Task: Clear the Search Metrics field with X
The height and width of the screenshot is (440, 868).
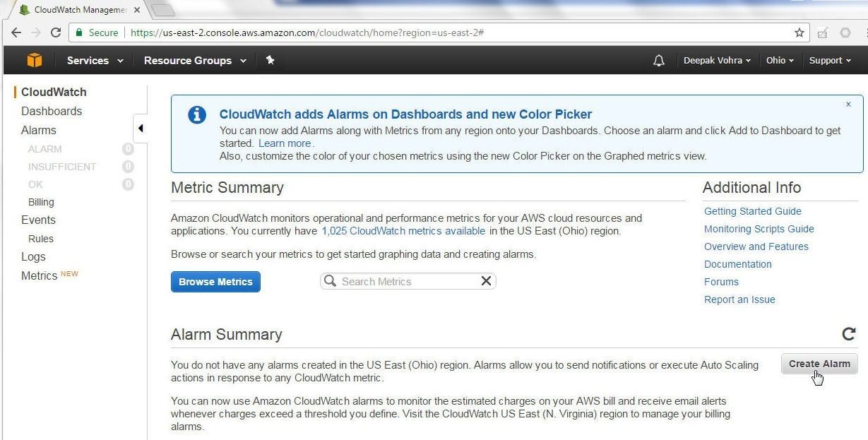Action: [x=486, y=281]
